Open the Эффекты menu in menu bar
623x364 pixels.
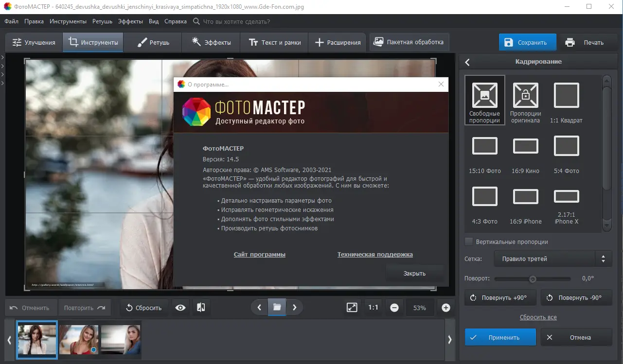click(x=130, y=21)
